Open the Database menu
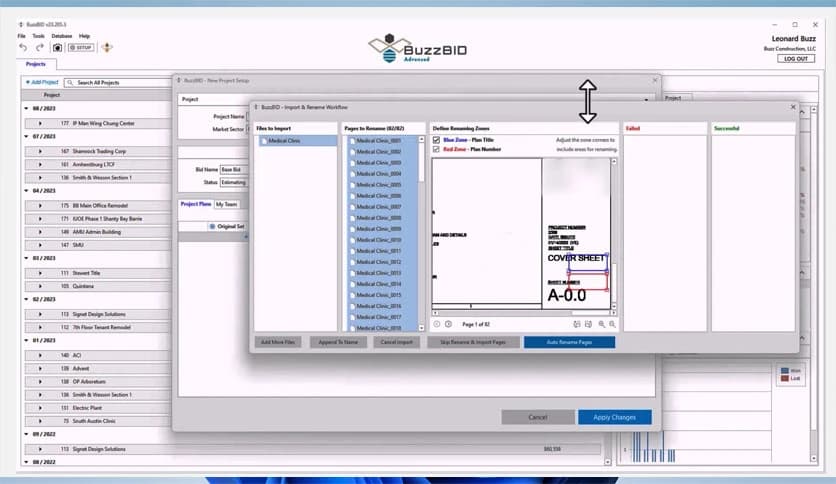The height and width of the screenshot is (484, 836). pos(62,36)
